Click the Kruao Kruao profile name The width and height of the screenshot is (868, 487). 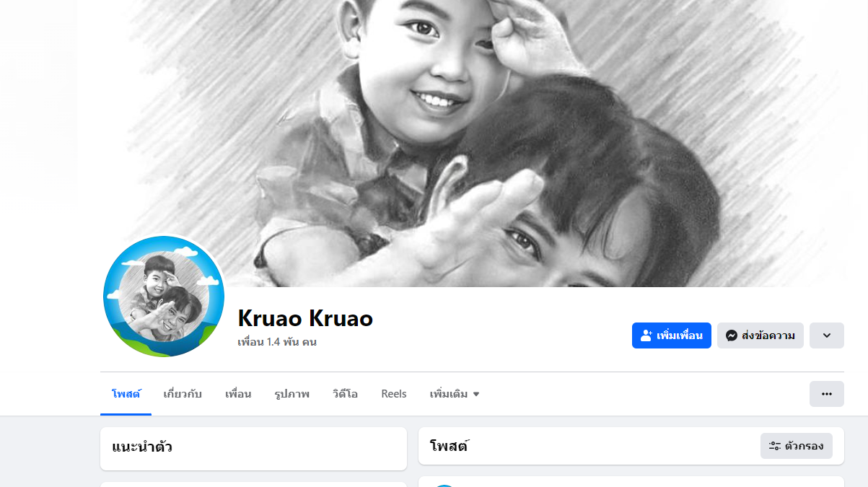305,318
